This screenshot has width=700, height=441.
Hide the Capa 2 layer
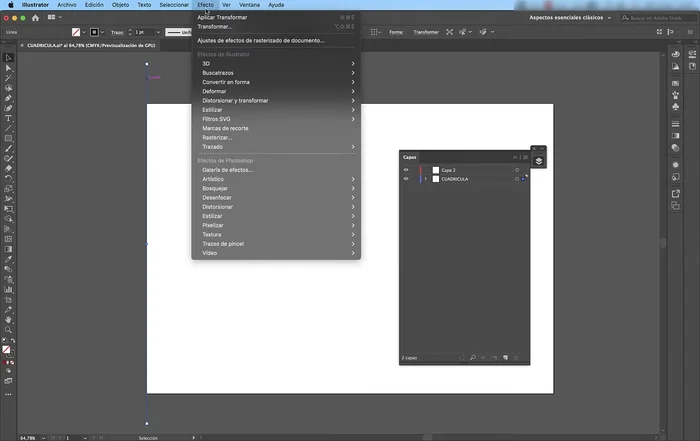[406, 170]
